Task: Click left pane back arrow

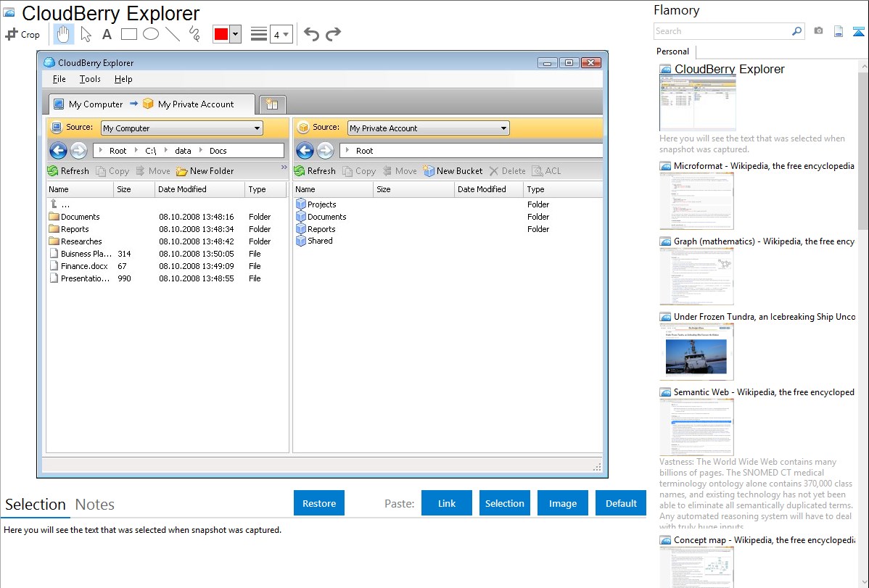Action: click(58, 150)
